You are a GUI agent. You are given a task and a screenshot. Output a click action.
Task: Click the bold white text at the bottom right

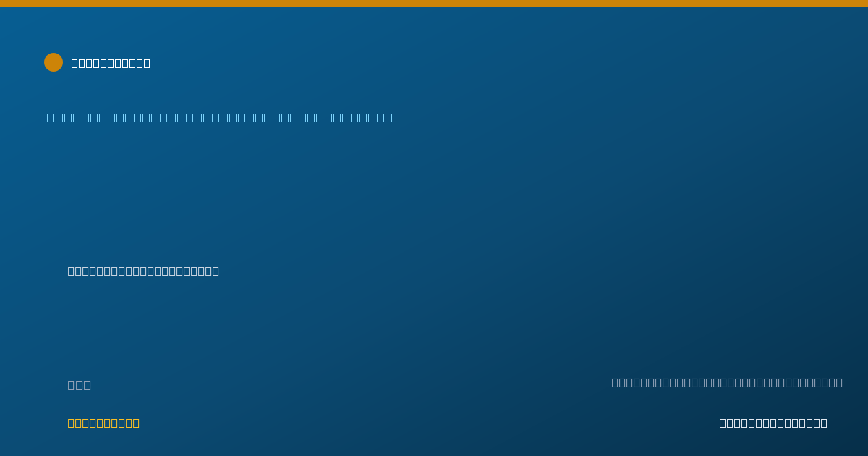[773, 423]
